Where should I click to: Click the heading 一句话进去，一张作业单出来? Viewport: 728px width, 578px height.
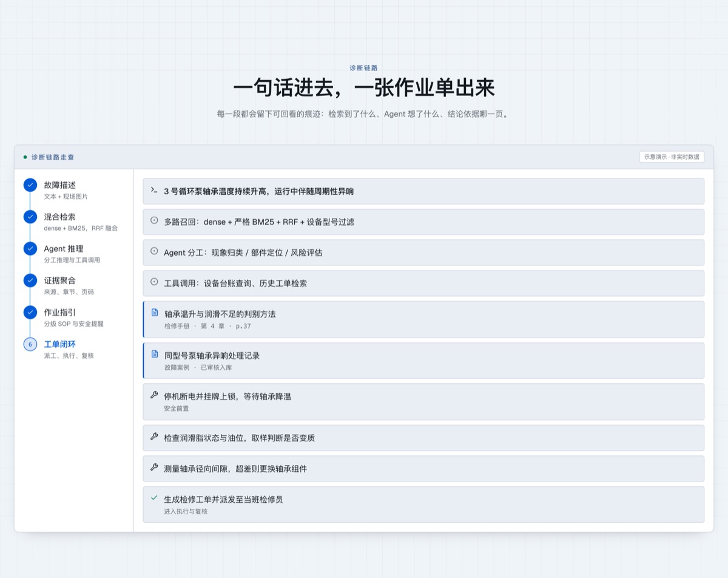pyautogui.click(x=364, y=89)
